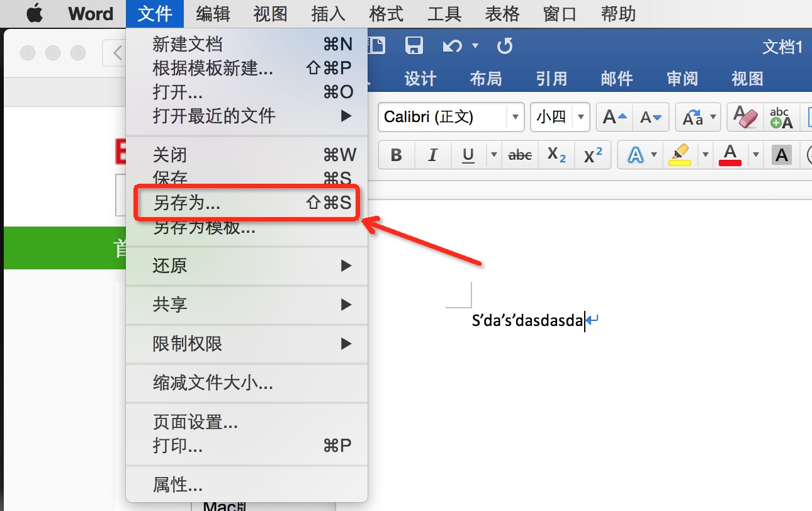Open the 格式 menu in the menu bar
Viewport: 812px width, 511px height.
click(x=386, y=14)
